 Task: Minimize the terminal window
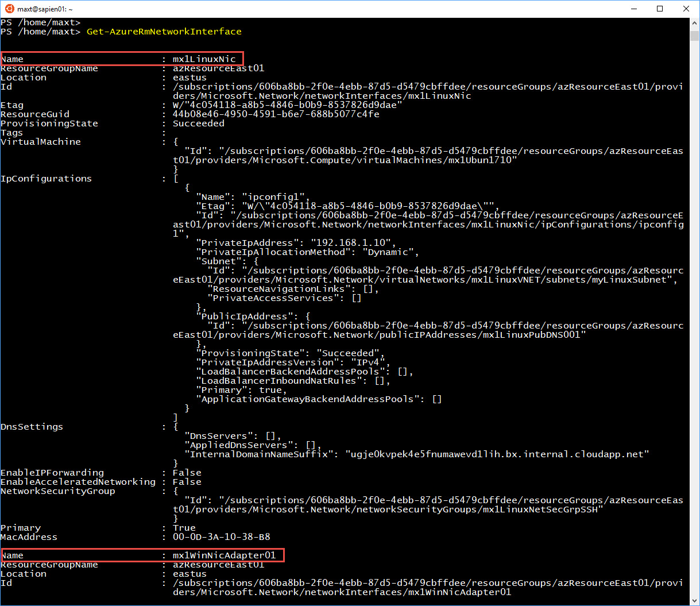click(x=633, y=9)
